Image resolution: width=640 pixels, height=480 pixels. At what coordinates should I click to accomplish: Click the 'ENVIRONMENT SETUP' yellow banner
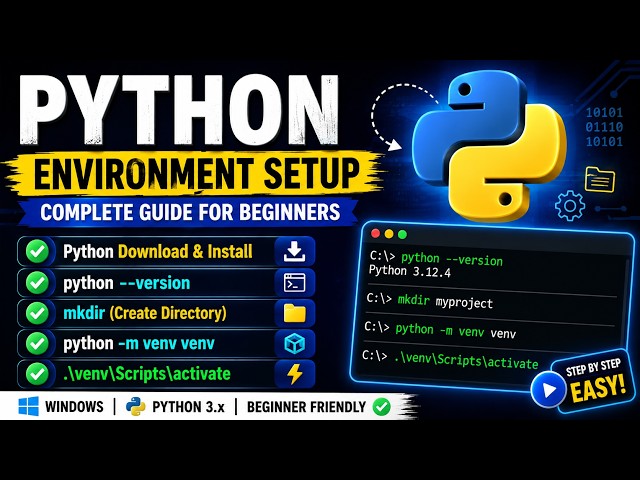click(196, 175)
